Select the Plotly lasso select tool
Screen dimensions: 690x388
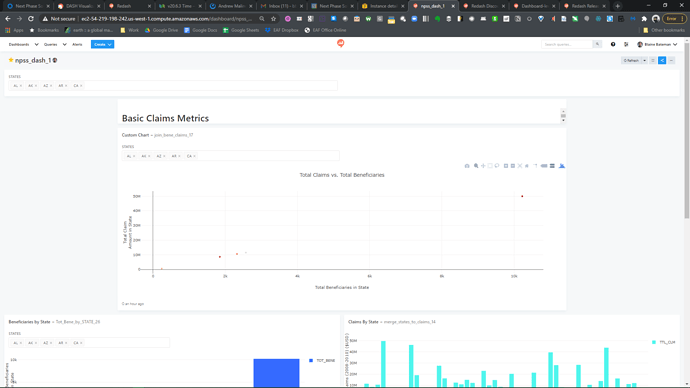(x=497, y=166)
